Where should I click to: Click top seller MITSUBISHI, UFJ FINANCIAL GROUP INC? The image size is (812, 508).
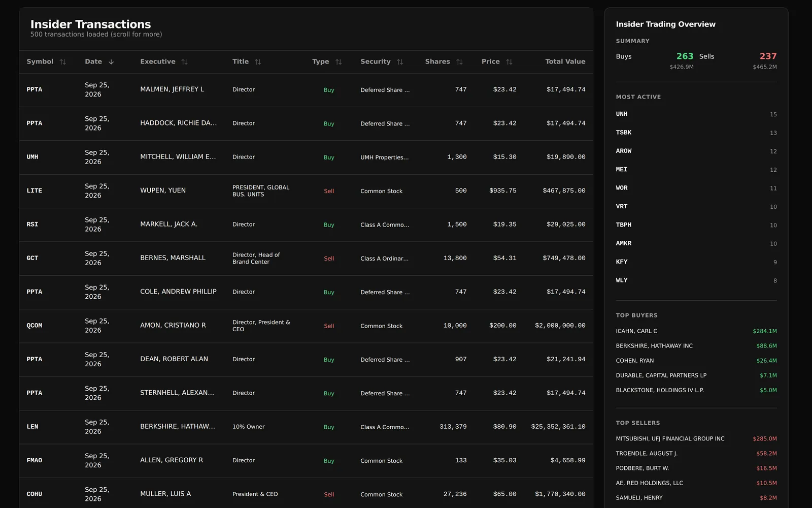pos(670,439)
